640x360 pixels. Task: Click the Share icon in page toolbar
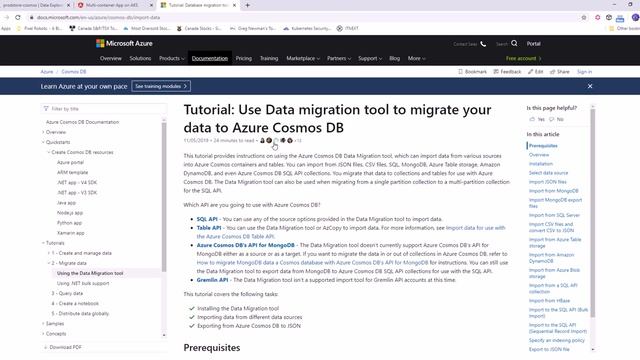[552, 71]
